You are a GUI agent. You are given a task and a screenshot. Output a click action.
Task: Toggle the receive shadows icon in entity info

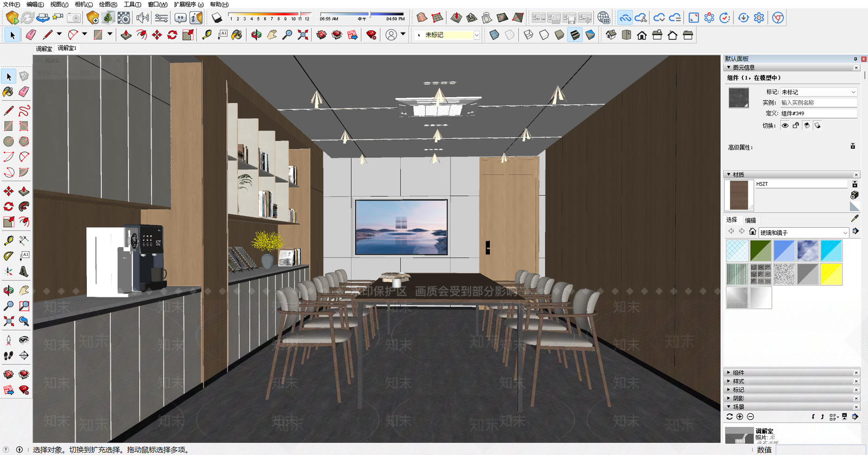pyautogui.click(x=807, y=125)
